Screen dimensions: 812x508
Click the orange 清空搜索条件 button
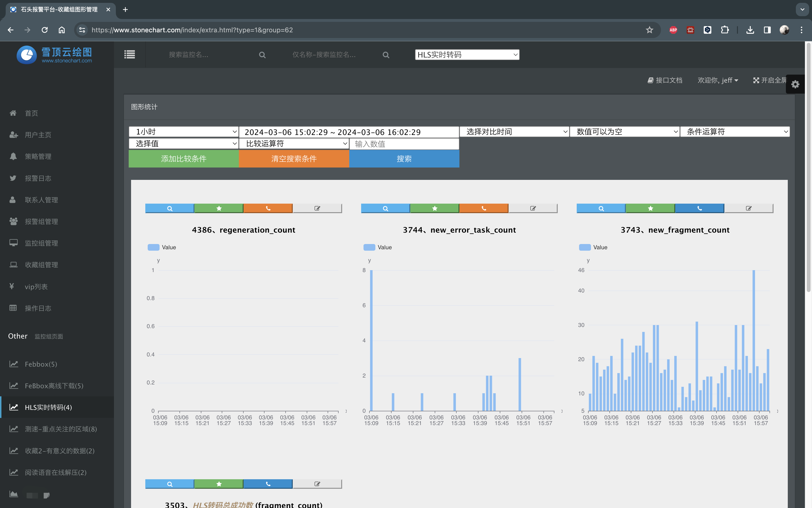point(294,158)
